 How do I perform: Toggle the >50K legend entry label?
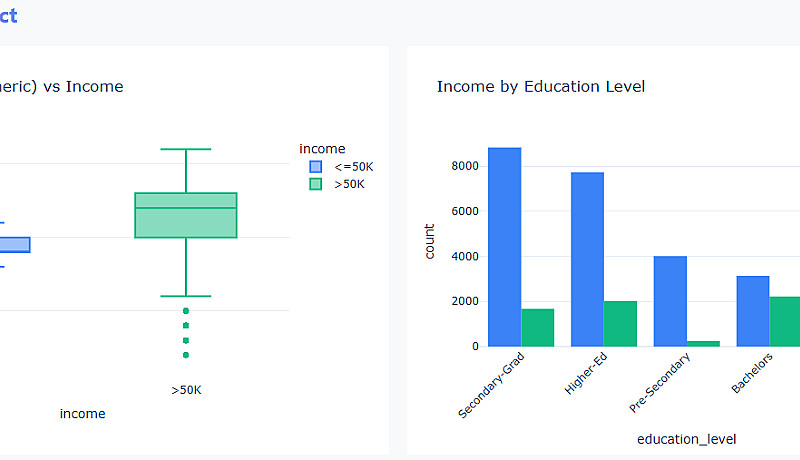(349, 184)
